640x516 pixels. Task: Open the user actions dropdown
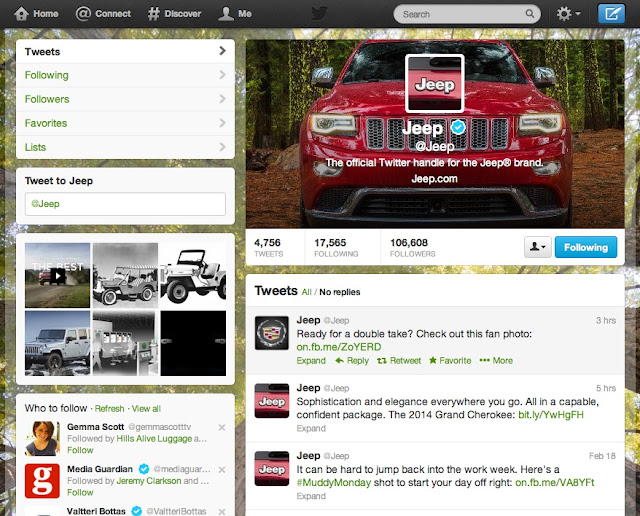[537, 247]
